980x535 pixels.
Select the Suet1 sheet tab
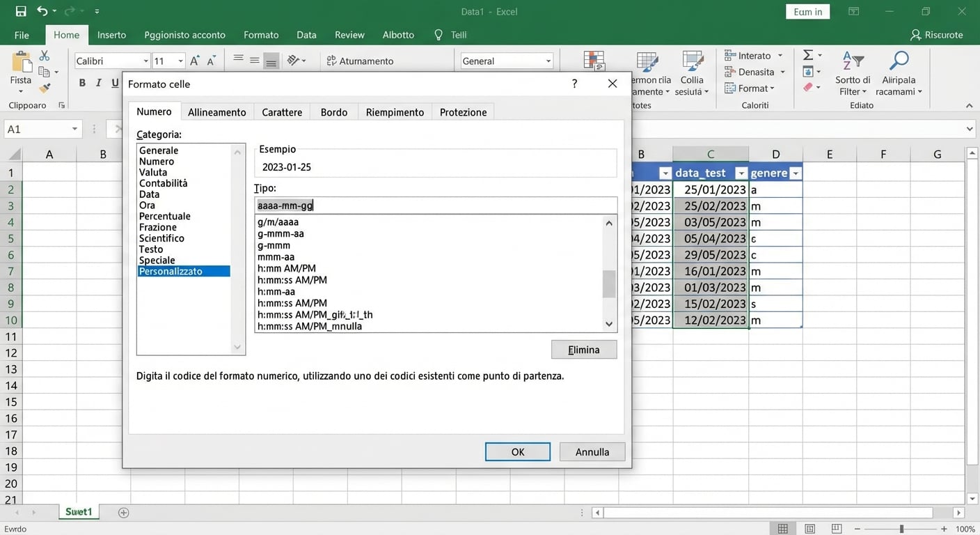point(79,512)
